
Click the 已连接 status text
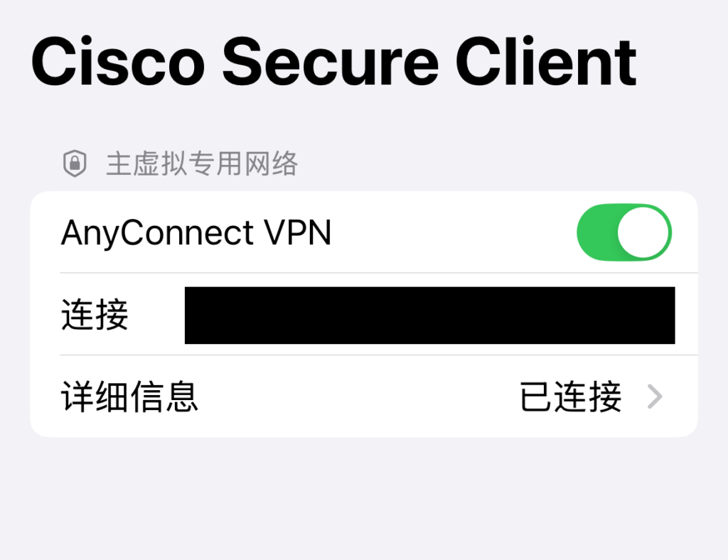point(571,397)
